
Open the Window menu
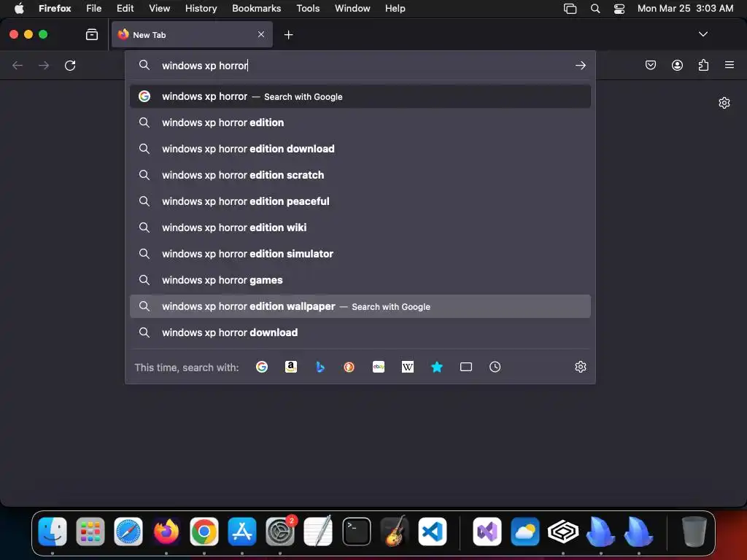tap(352, 8)
